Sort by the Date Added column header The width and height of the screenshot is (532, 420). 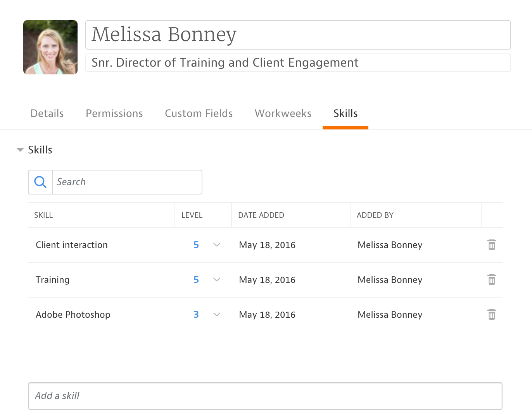click(x=261, y=215)
